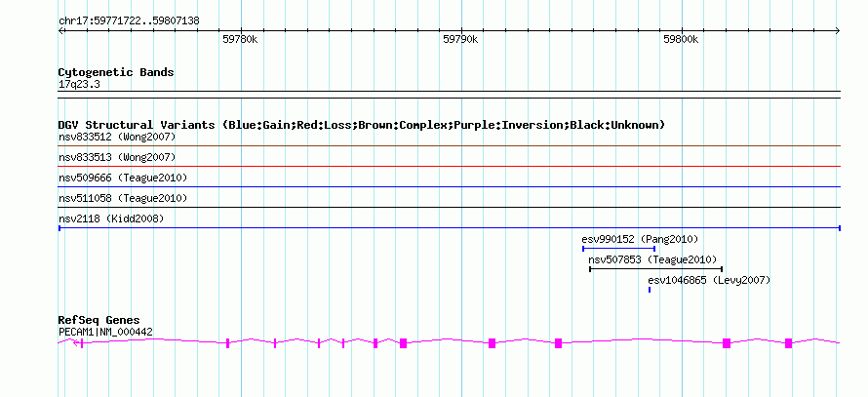Click the 59800k ruler tick label
This screenshot has width=868, height=397.
point(681,40)
